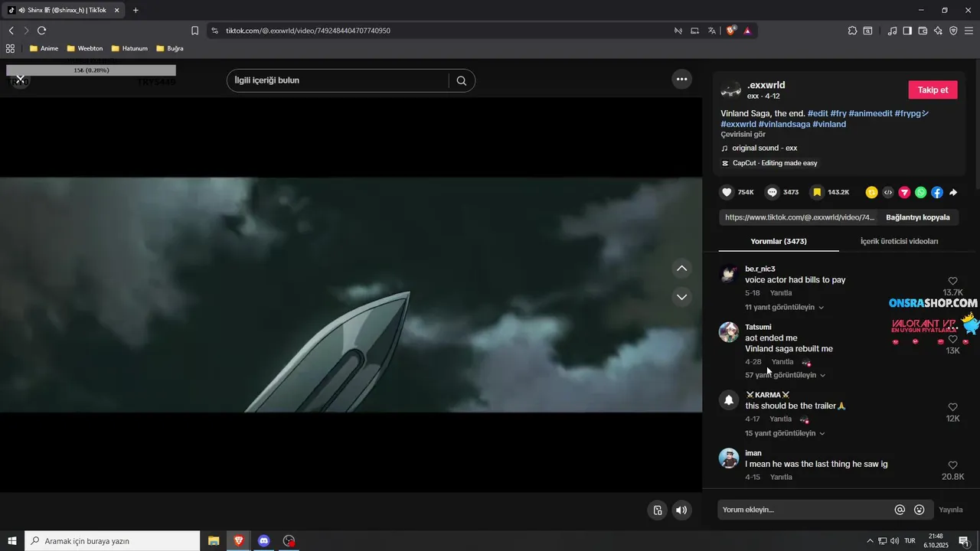Open the CapCut · Editing made easy link
This screenshot has width=980, height=551.
pyautogui.click(x=769, y=163)
